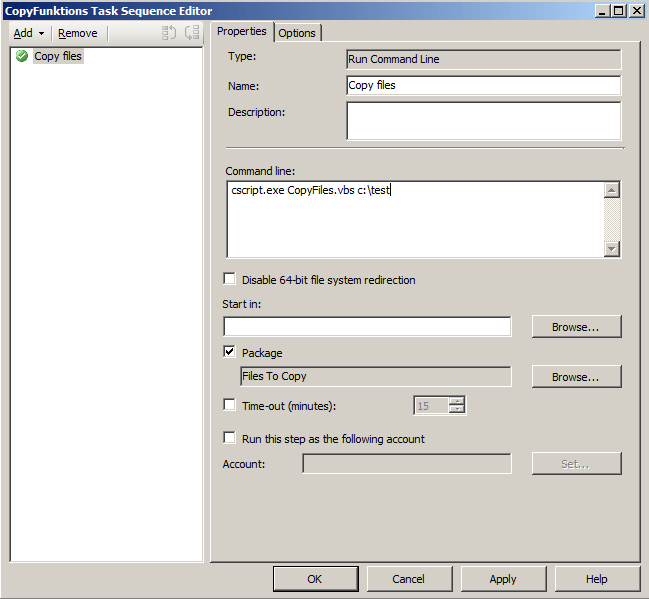This screenshot has width=649, height=599.
Task: Enable the Time-out (minutes) checkbox
Action: tap(229, 405)
